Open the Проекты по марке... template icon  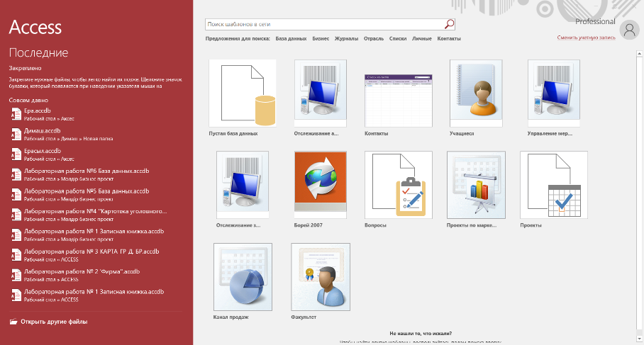coord(476,185)
